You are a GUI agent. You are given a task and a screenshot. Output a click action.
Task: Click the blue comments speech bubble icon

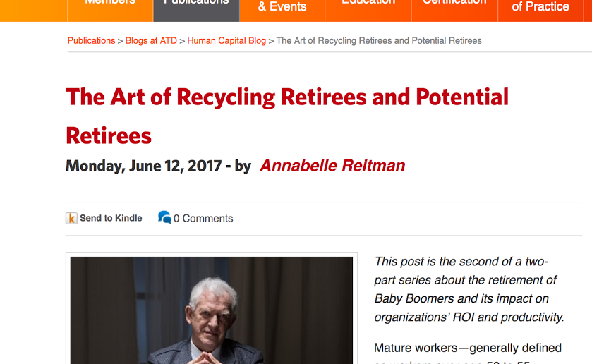coord(164,217)
